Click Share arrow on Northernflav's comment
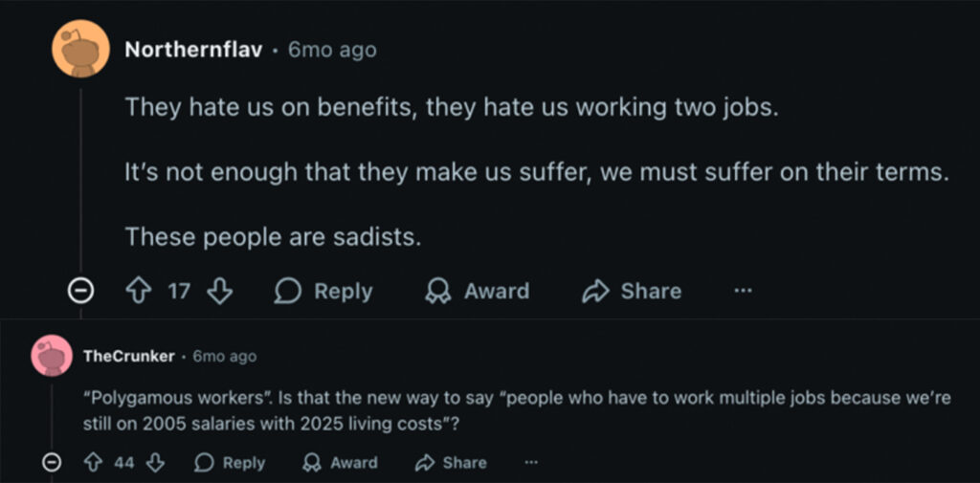Image resolution: width=980 pixels, height=483 pixels. (596, 291)
